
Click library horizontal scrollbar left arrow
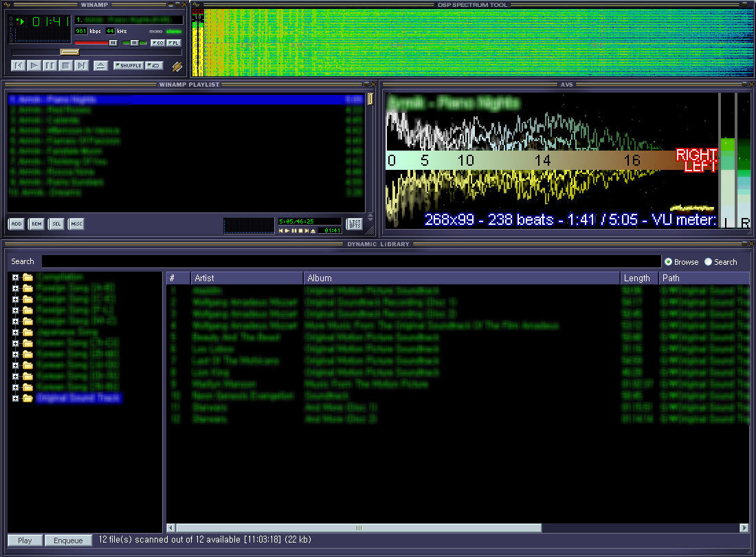point(170,528)
